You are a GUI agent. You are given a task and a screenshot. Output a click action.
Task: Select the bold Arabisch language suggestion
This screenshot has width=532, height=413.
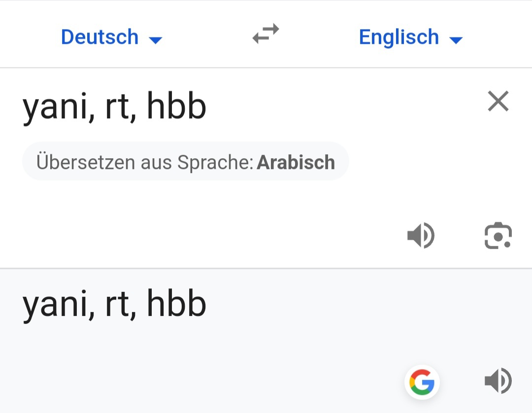point(296,162)
